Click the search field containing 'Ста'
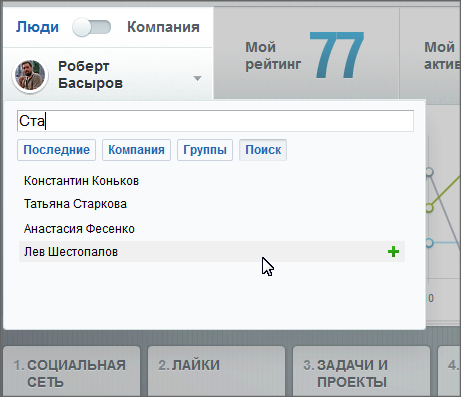The height and width of the screenshot is (397, 461). pos(215,121)
